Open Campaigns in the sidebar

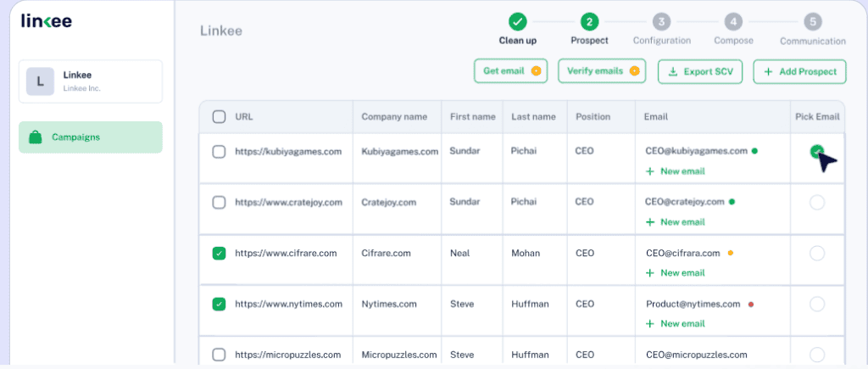91,137
